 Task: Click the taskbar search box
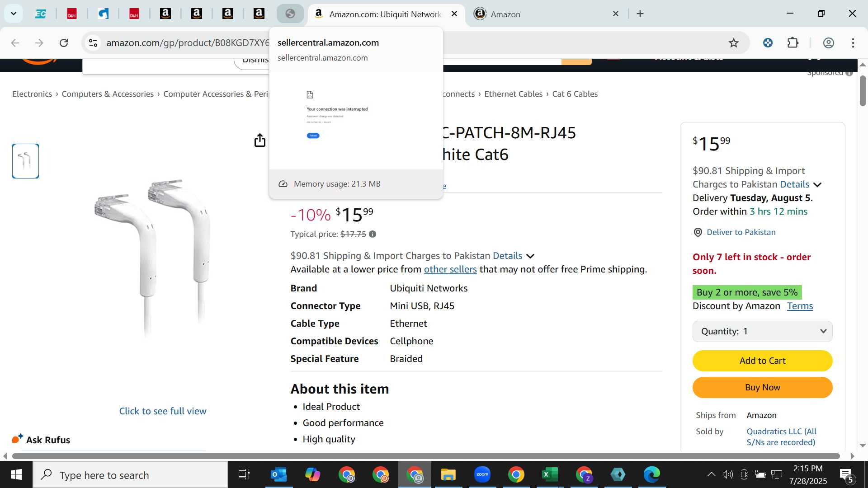[x=130, y=475]
